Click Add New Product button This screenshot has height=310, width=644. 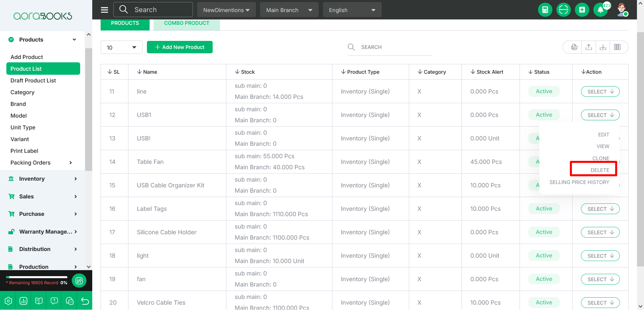(180, 47)
